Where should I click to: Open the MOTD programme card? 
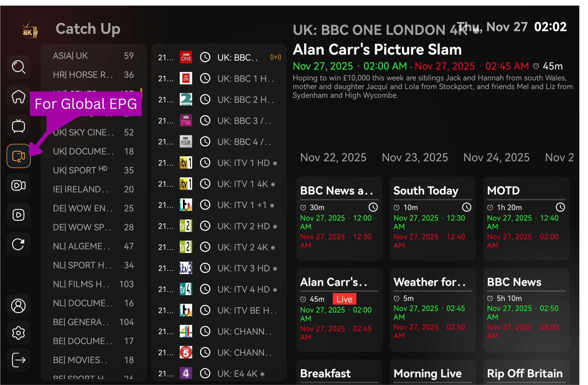(x=526, y=218)
